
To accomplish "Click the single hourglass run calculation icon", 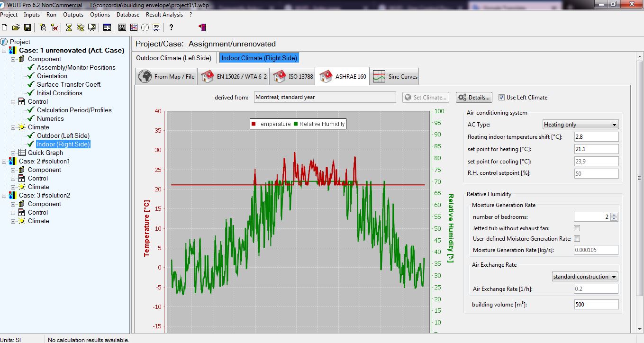I will [69, 27].
